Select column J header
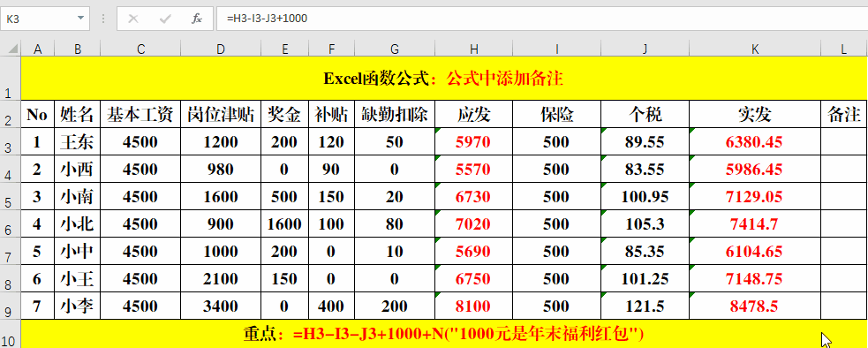This screenshot has height=348, width=868. coord(645,49)
